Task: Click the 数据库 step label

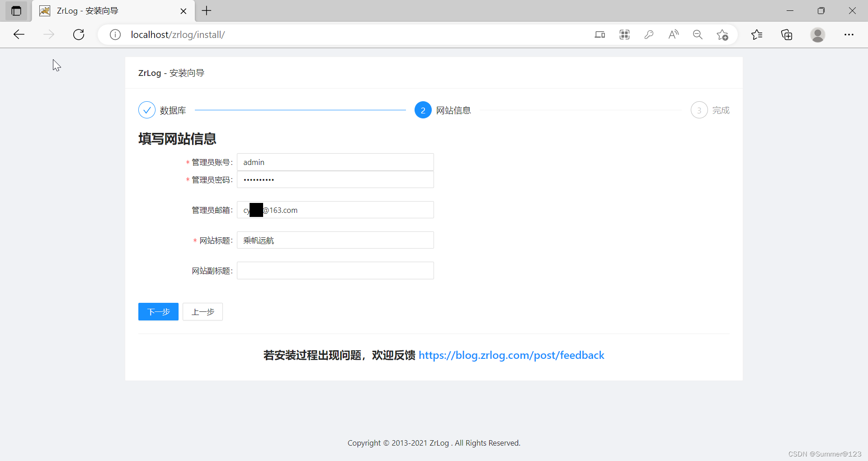Action: [173, 110]
